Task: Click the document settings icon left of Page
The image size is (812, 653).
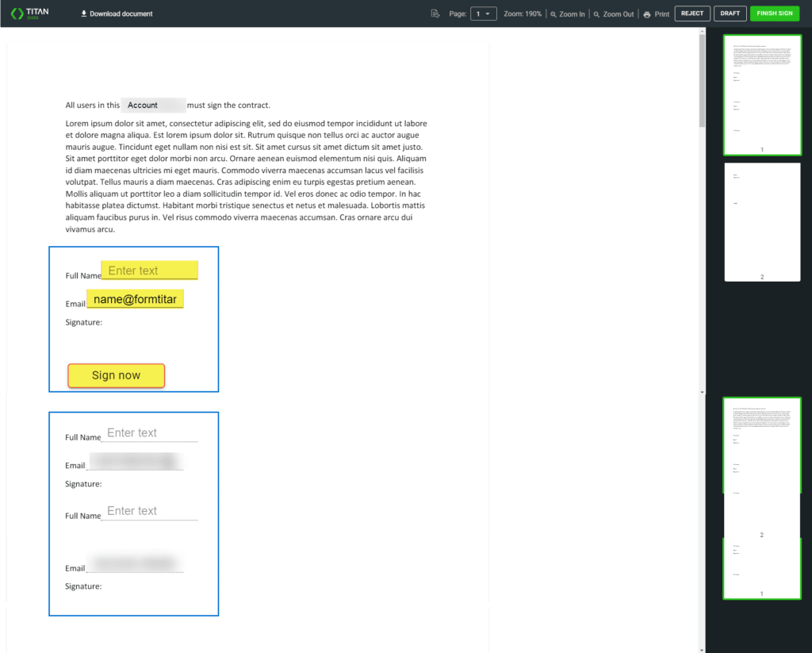Action: [x=435, y=13]
